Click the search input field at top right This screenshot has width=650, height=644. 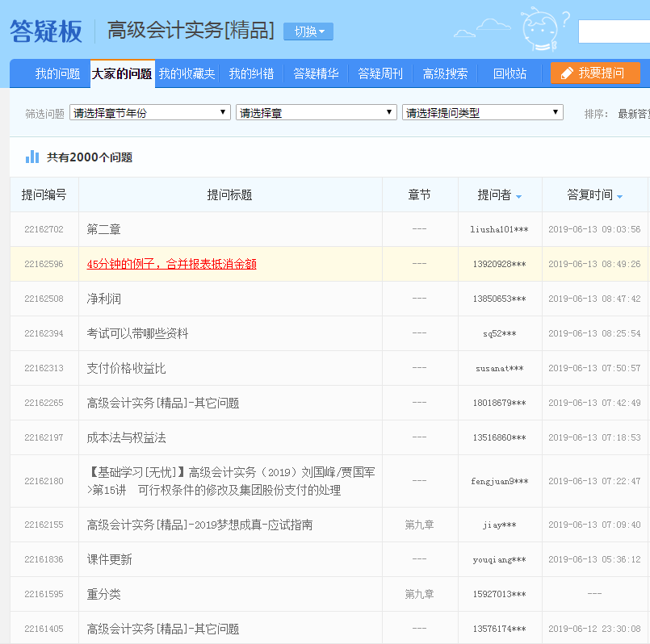tap(614, 31)
